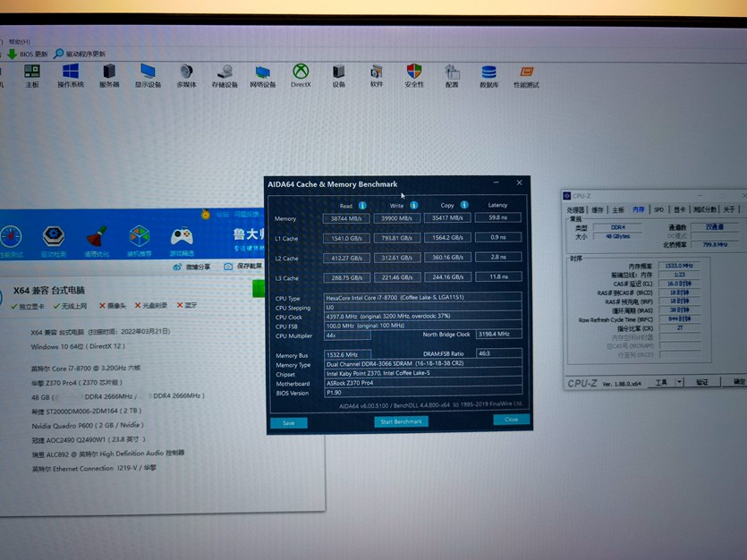Viewport: 747px width, 560px height.
Task: Select the 主板 motherboard icon
Action: (x=32, y=72)
